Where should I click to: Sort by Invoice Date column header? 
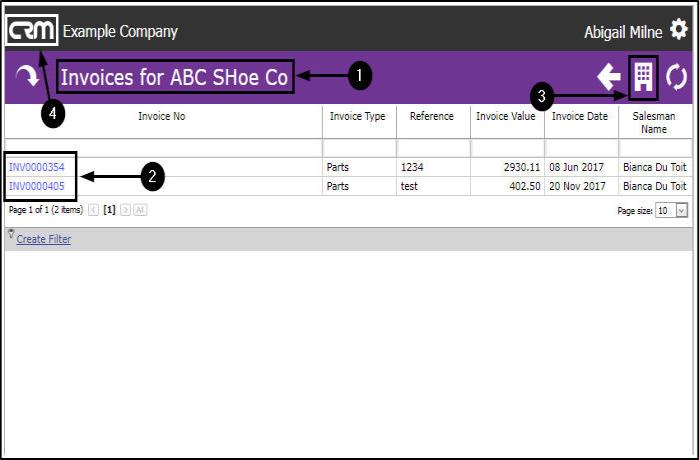[x=579, y=117]
